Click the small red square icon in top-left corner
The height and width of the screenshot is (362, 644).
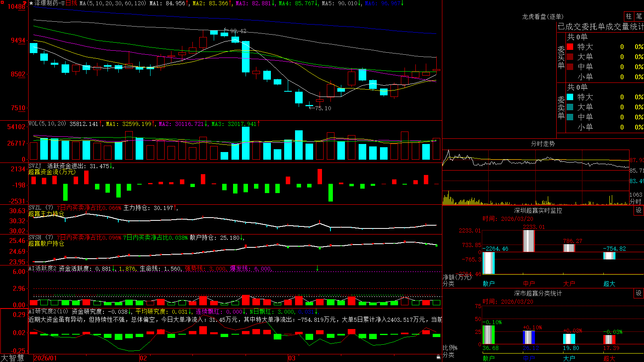(2, 2)
